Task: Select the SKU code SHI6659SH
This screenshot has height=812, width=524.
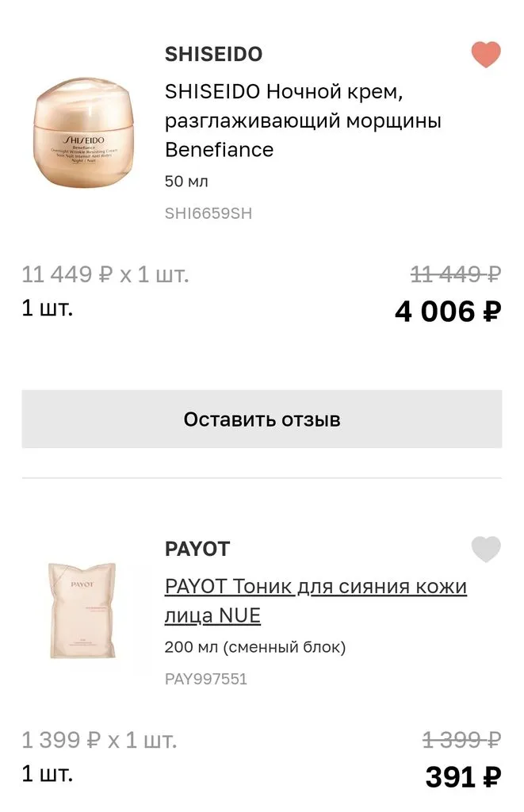Action: pos(208,213)
